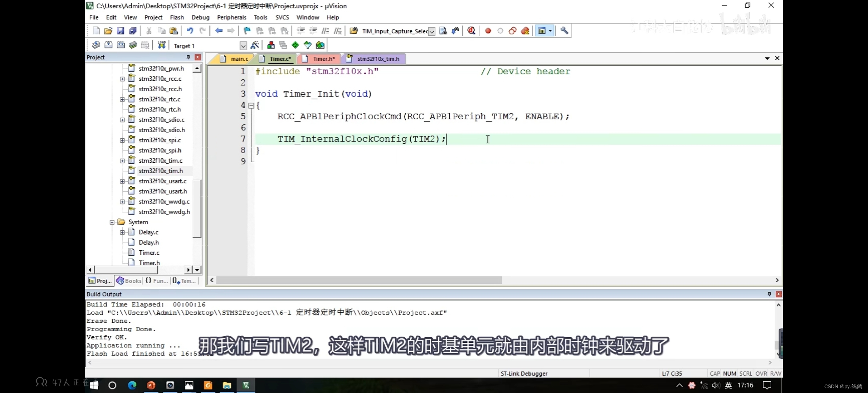Translate current file icon
This screenshot has height=393, width=868.
pyautogui.click(x=96, y=45)
